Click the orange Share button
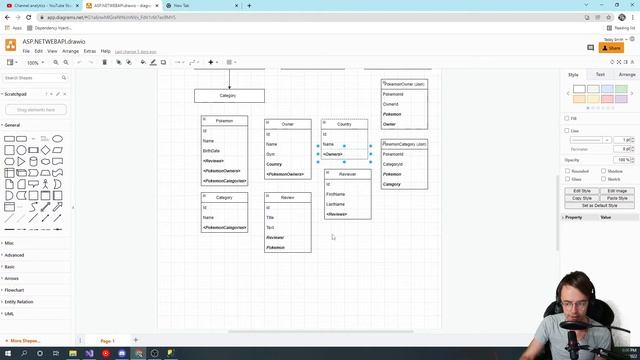640x360 pixels. tap(611, 48)
